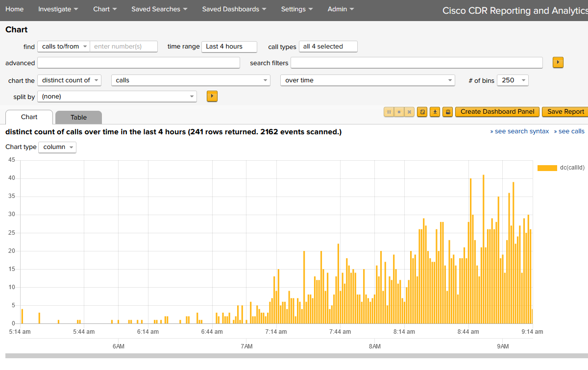
Task: Open the Admin menu
Action: point(340,9)
